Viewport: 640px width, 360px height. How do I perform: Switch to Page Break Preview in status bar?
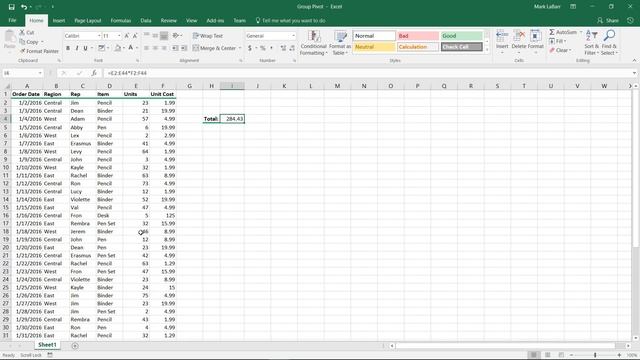[x=561, y=355]
